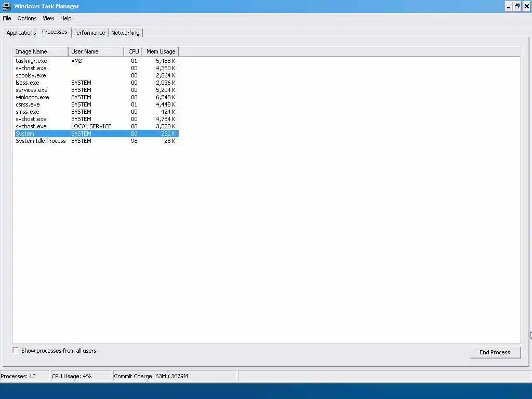Click VM2 user name cell
The width and height of the screenshot is (532, 399).
click(x=76, y=61)
